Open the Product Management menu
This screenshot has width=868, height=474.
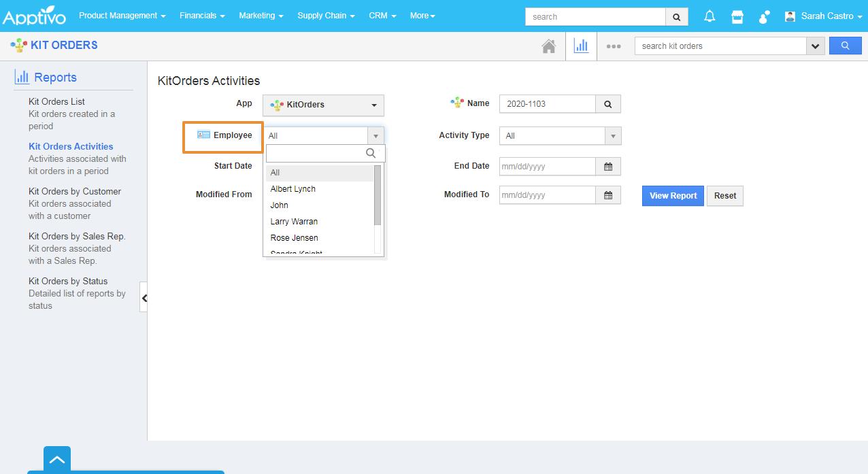(122, 16)
